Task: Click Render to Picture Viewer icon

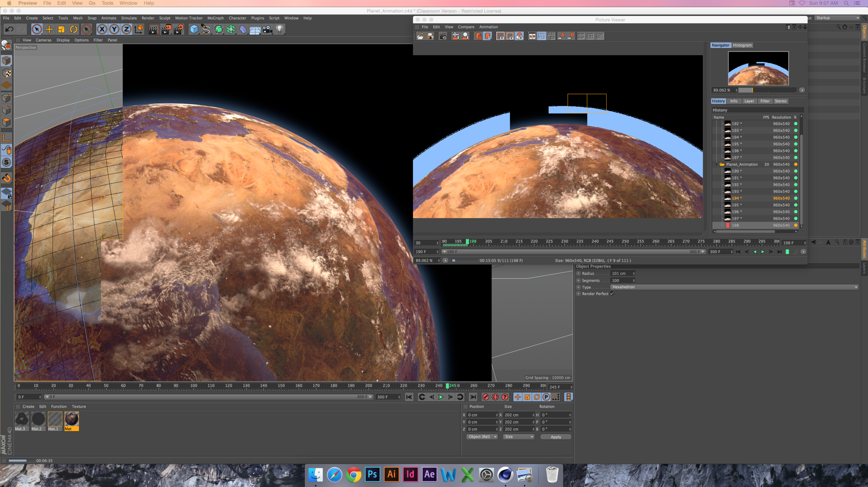Action: click(x=166, y=29)
